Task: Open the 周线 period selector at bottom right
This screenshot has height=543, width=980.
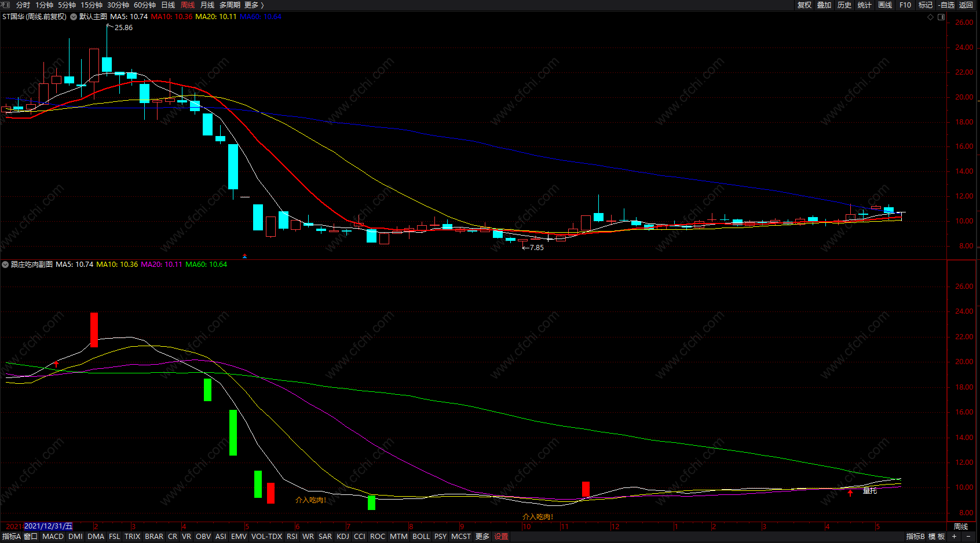Action: (961, 526)
